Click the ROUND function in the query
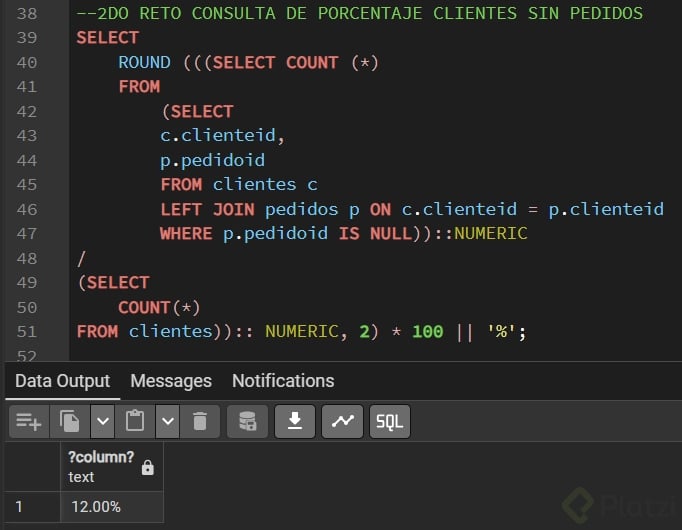This screenshot has width=682, height=530. [144, 63]
